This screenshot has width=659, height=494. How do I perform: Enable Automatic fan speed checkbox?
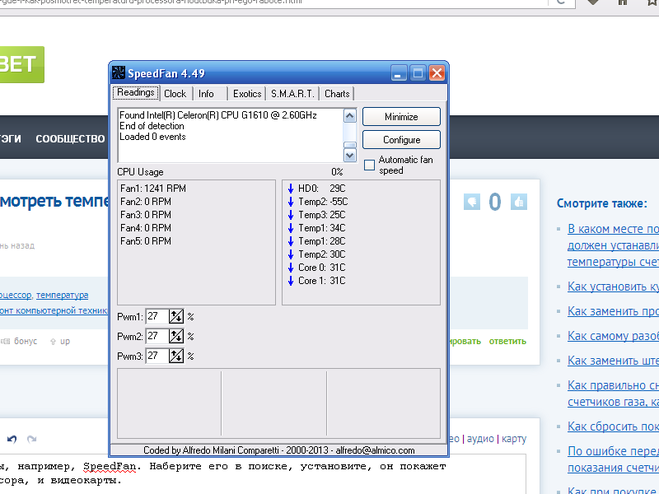tap(369, 165)
